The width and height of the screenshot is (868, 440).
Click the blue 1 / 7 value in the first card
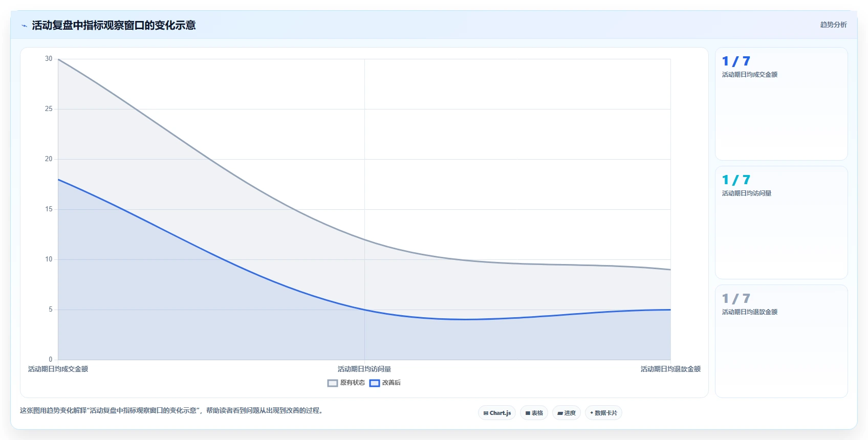[736, 61]
